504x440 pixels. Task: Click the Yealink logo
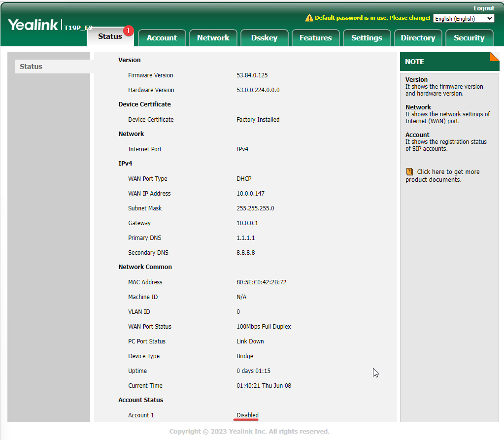coord(33,25)
